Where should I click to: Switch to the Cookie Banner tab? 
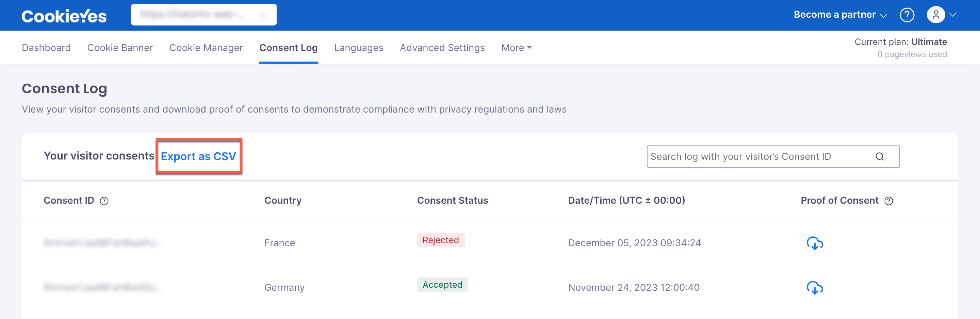coord(120,48)
